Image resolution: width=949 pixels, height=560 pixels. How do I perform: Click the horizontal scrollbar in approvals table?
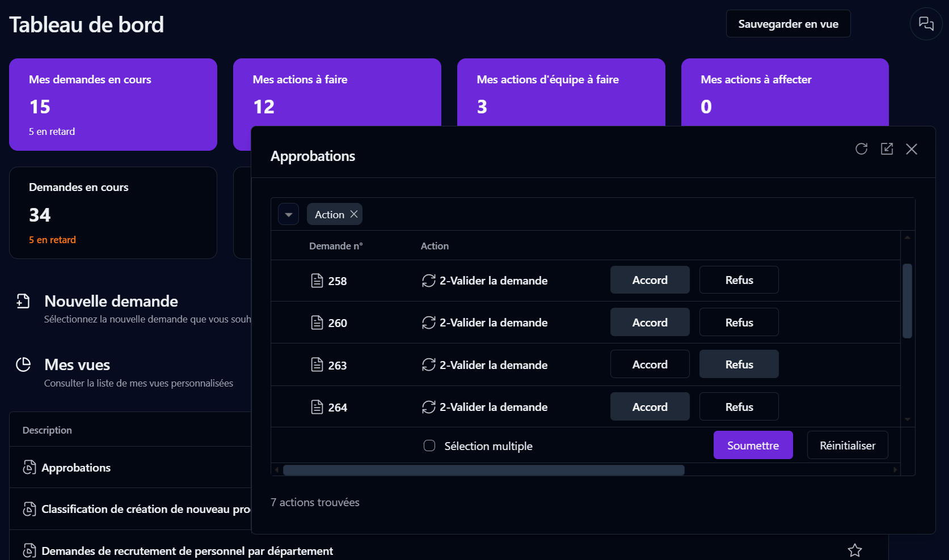[483, 470]
